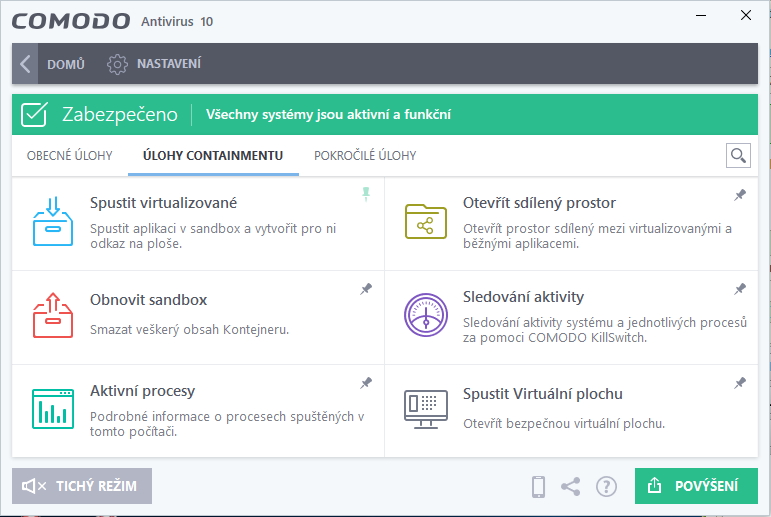Launch Spustit Virtuální plochu monitor icon

pos(426,408)
